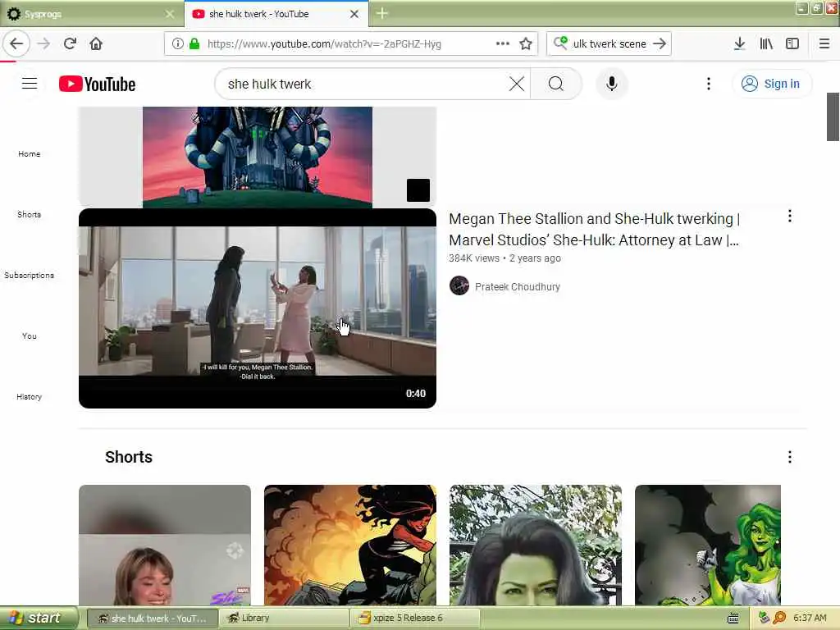Open the browser Library icon
The image size is (840, 630).
(x=766, y=43)
